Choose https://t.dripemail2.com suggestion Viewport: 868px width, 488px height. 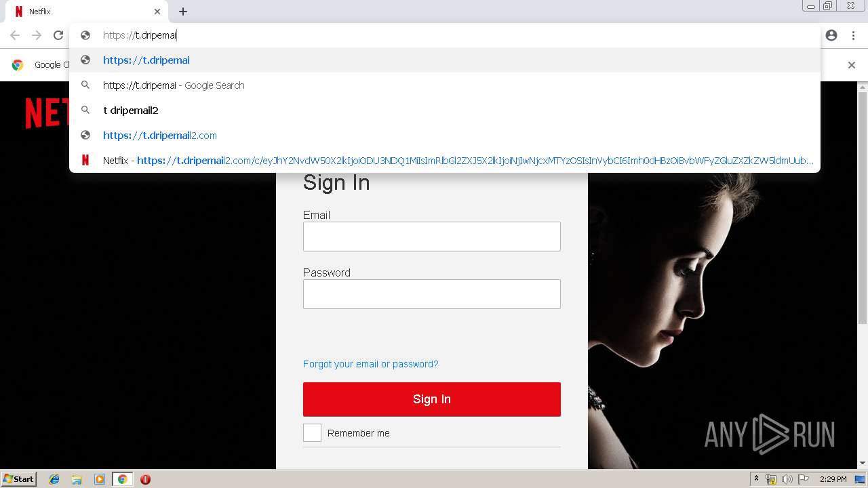click(x=445, y=135)
